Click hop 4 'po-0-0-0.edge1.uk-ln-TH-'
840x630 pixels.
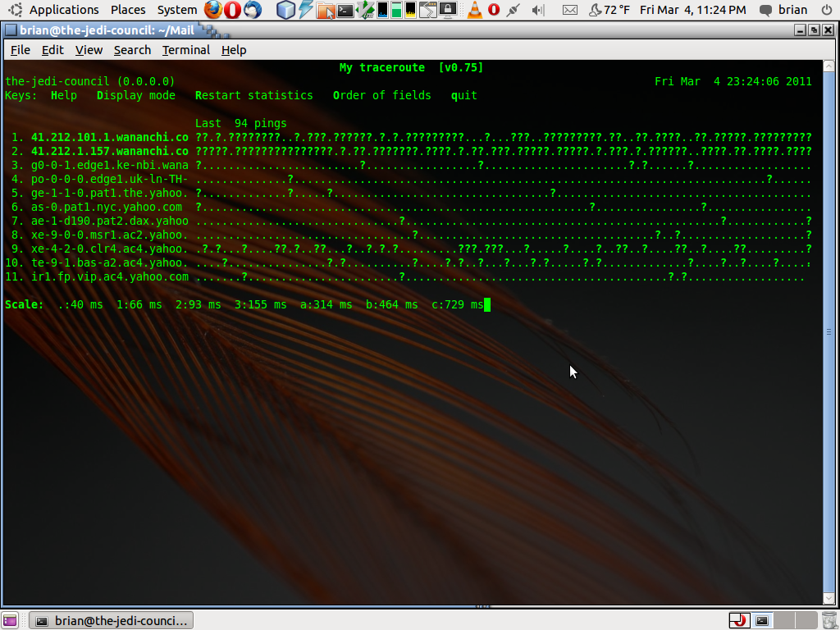tap(110, 179)
